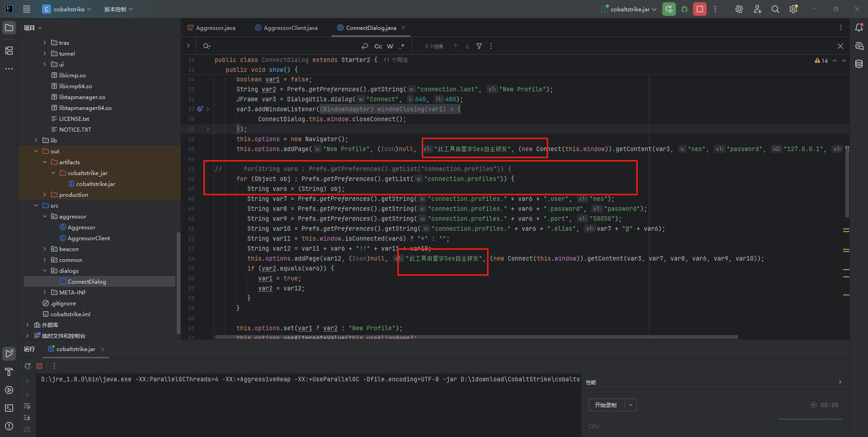
Task: Open the Project tool window folder icon
Action: pos(9,28)
